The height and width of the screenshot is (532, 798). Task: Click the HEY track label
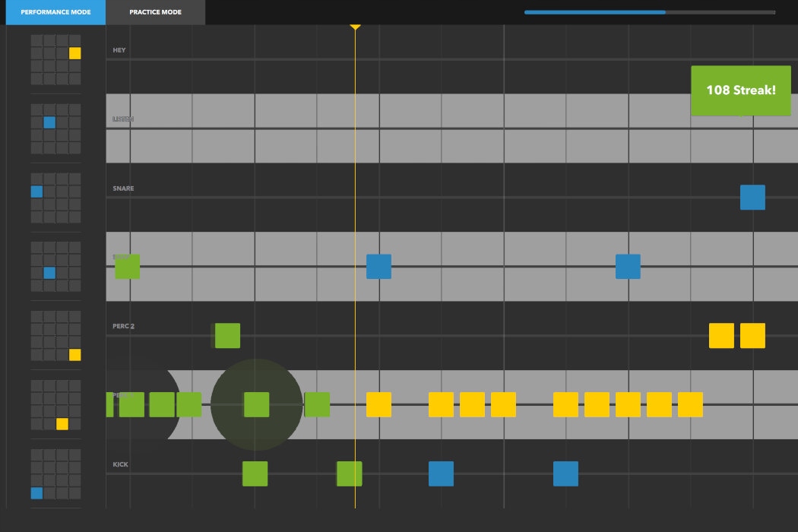[119, 50]
